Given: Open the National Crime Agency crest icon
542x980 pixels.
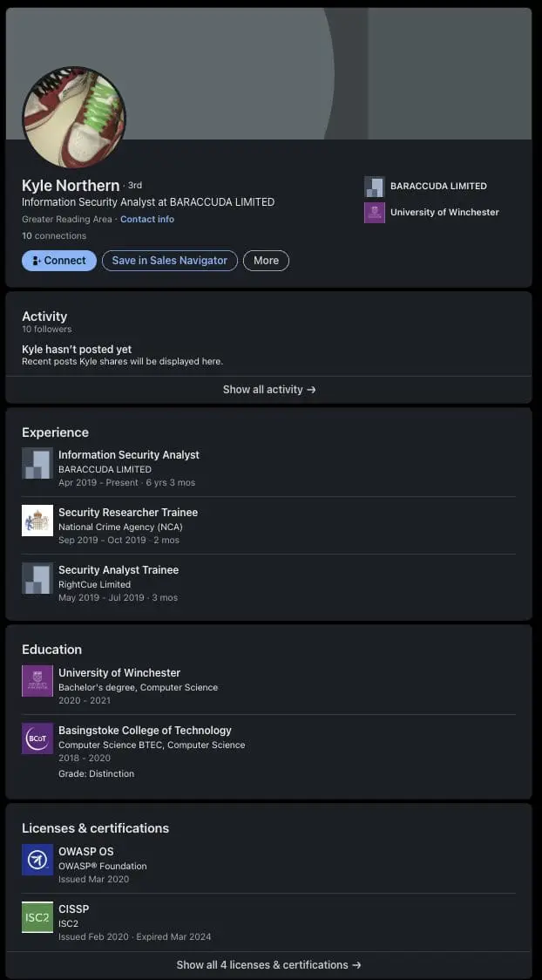Looking at the screenshot, I should coord(37,521).
